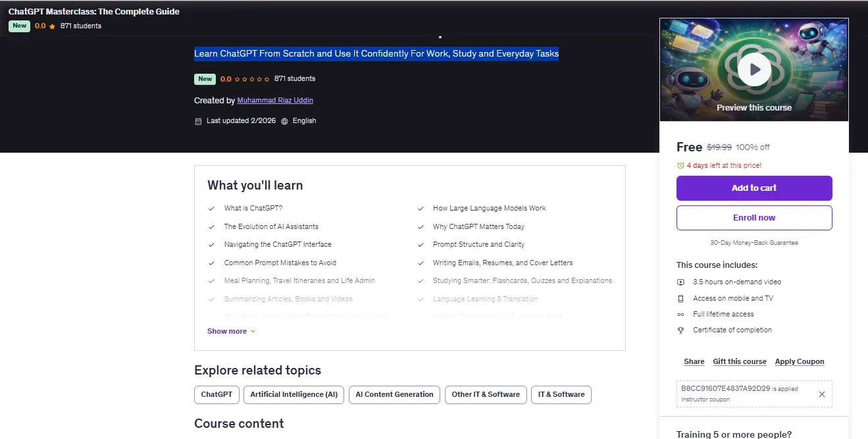Click the highlighted course subtitle text
Image resolution: width=868 pixels, height=439 pixels.
[376, 54]
